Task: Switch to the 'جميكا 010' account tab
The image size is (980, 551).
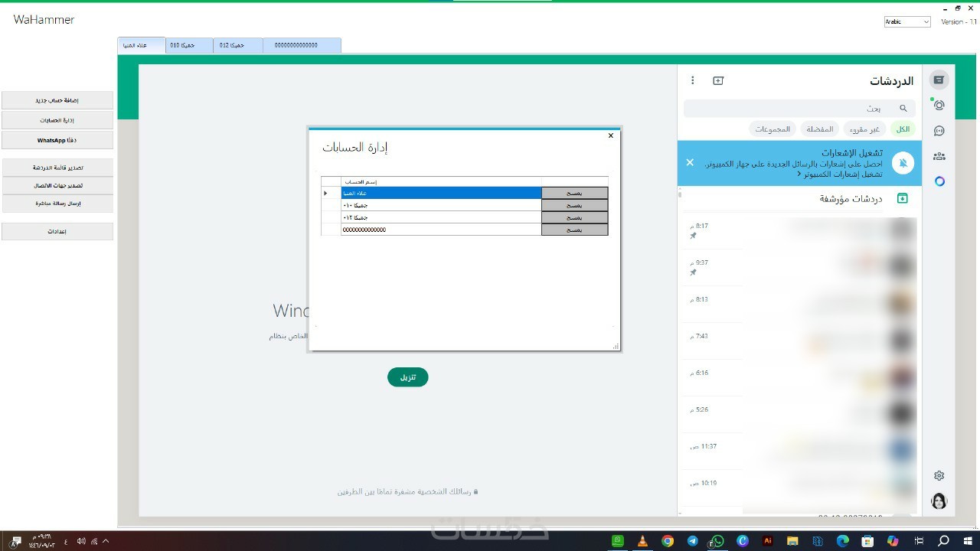Action: tap(189, 46)
